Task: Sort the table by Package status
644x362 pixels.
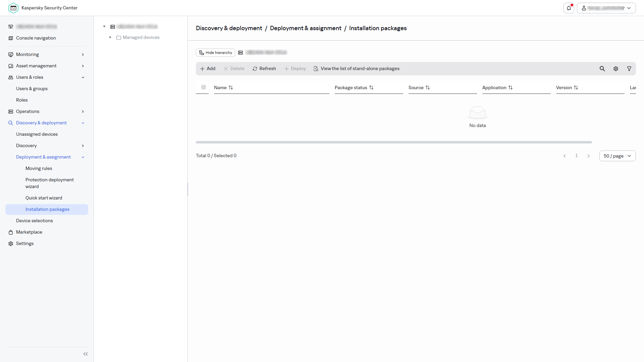Action: click(354, 87)
